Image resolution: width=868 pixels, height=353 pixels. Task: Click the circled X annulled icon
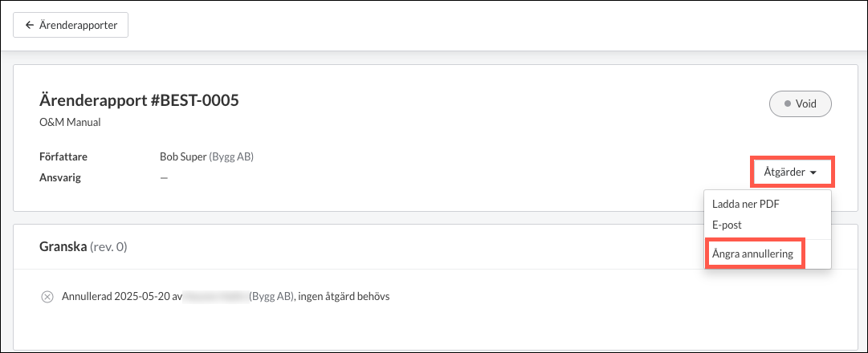47,297
